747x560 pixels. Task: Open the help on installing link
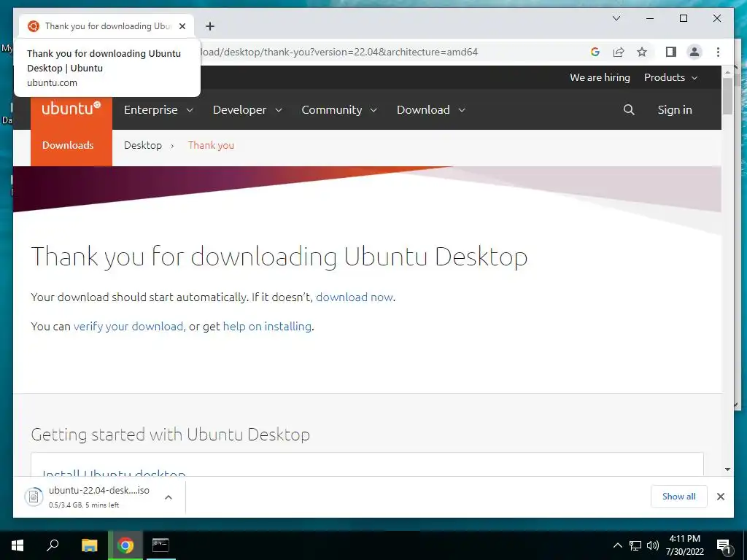coord(267,326)
